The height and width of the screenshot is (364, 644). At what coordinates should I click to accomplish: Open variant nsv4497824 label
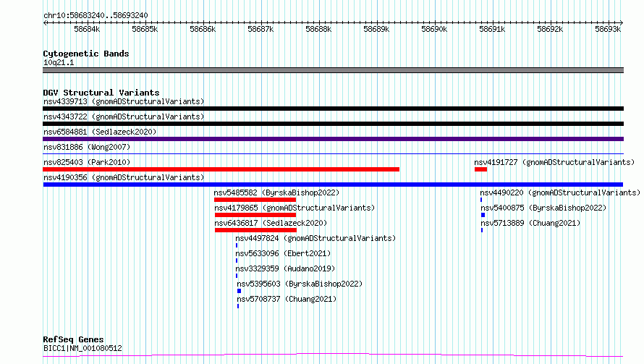[315, 238]
